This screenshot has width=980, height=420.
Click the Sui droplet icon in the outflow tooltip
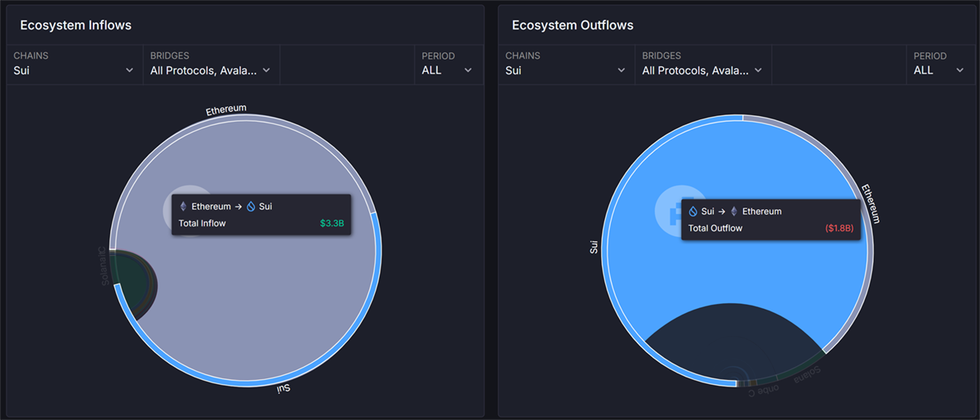(693, 212)
